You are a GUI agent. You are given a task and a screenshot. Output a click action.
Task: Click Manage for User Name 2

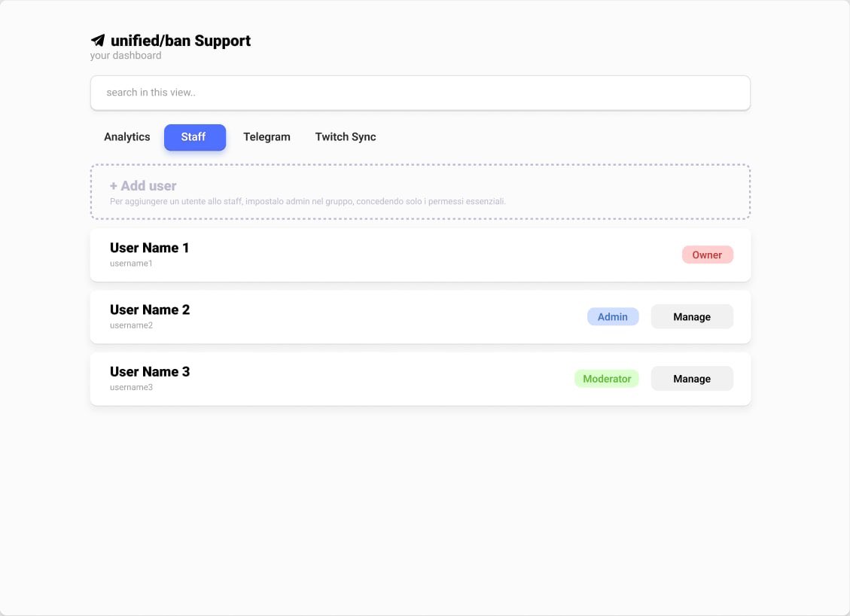(x=692, y=317)
